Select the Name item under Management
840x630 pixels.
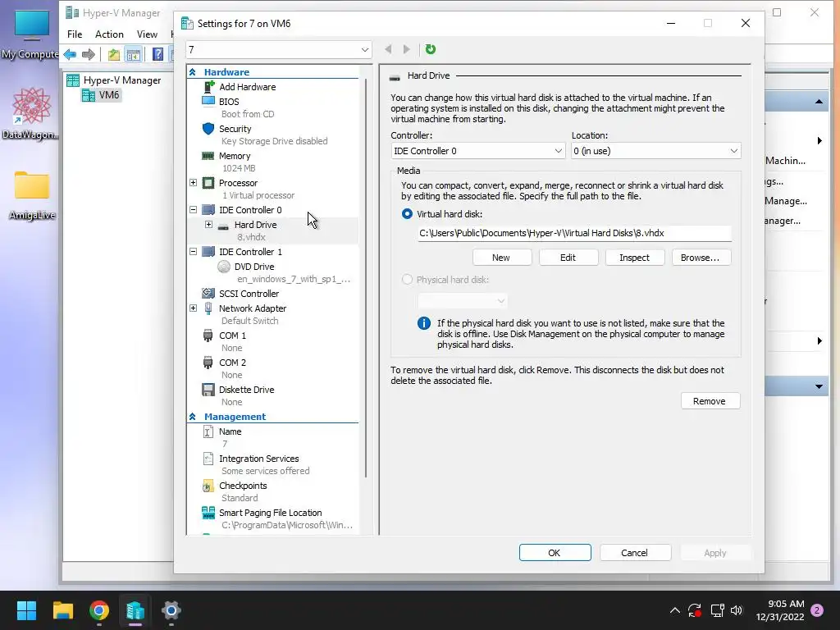click(231, 431)
